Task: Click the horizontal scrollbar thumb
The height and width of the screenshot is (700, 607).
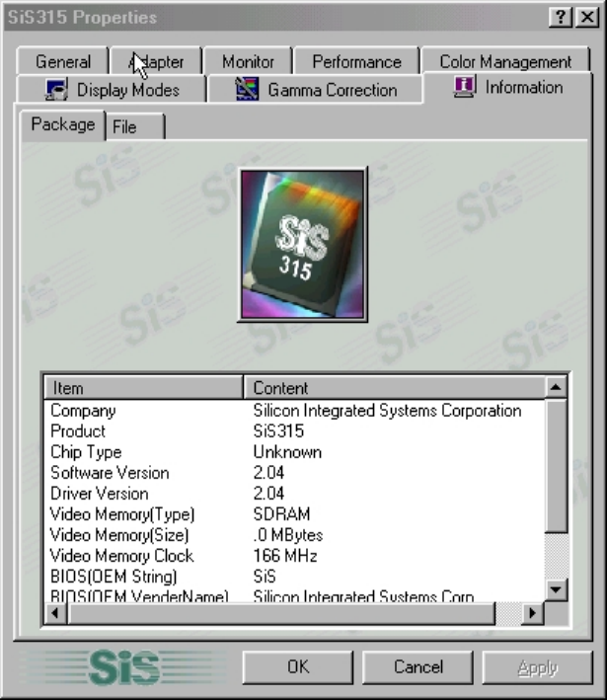Action: [281, 613]
